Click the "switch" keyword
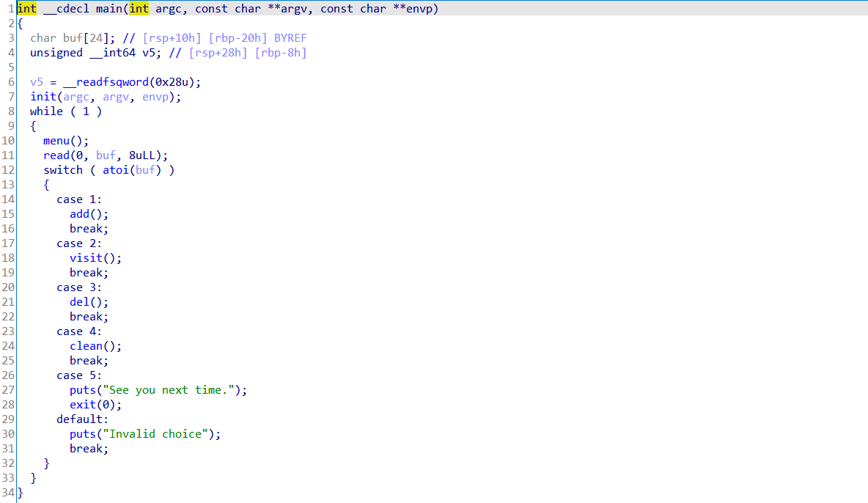 point(63,170)
